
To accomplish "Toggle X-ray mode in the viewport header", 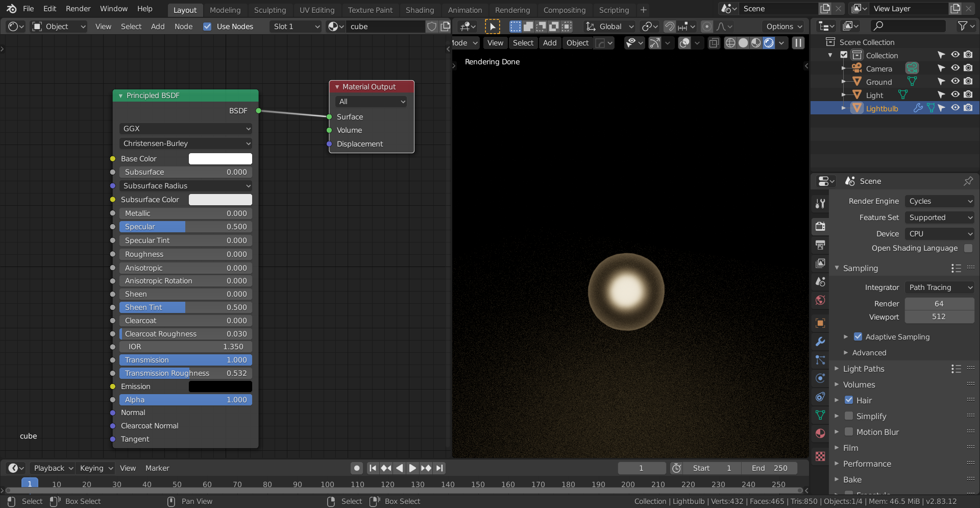I will pyautogui.click(x=714, y=43).
